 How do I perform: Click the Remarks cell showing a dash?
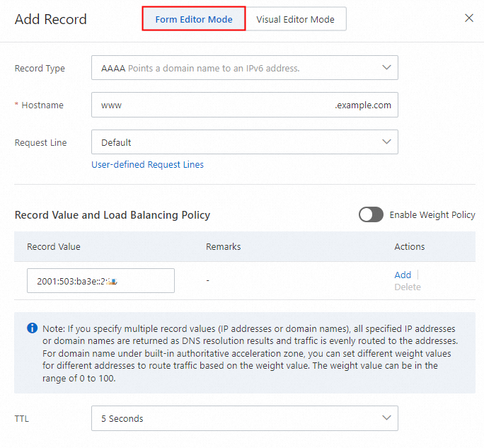(x=207, y=281)
